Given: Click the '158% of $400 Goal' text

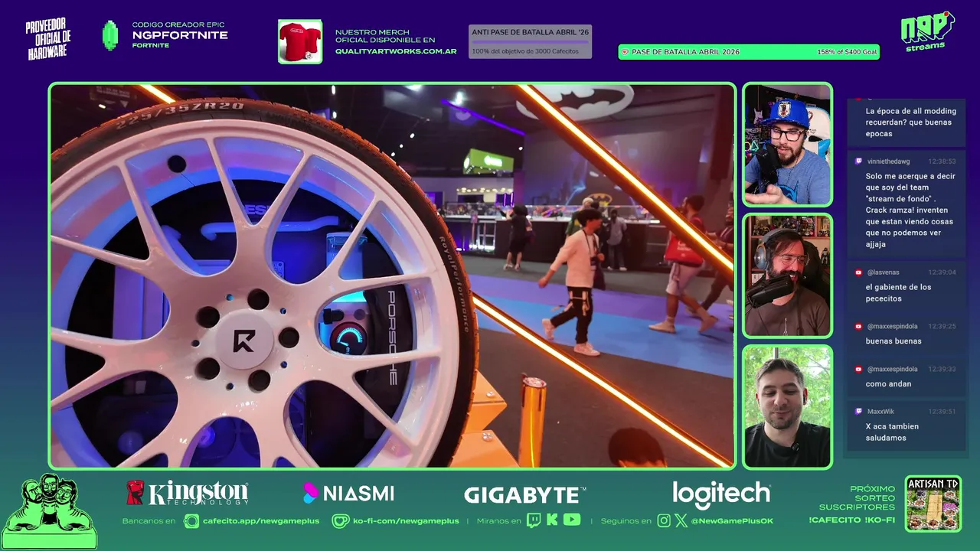Looking at the screenshot, I should [847, 52].
